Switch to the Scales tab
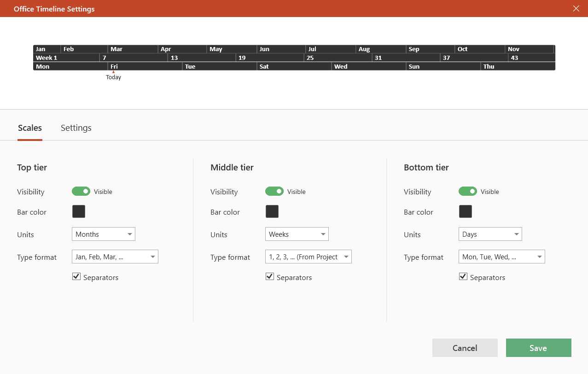Viewport: 588px width, 374px height. tap(30, 128)
